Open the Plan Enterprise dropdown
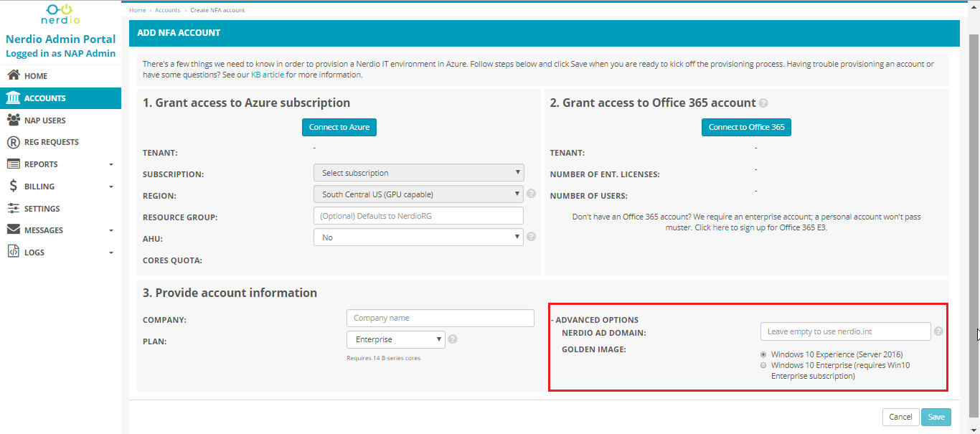This screenshot has height=434, width=980. tap(396, 339)
